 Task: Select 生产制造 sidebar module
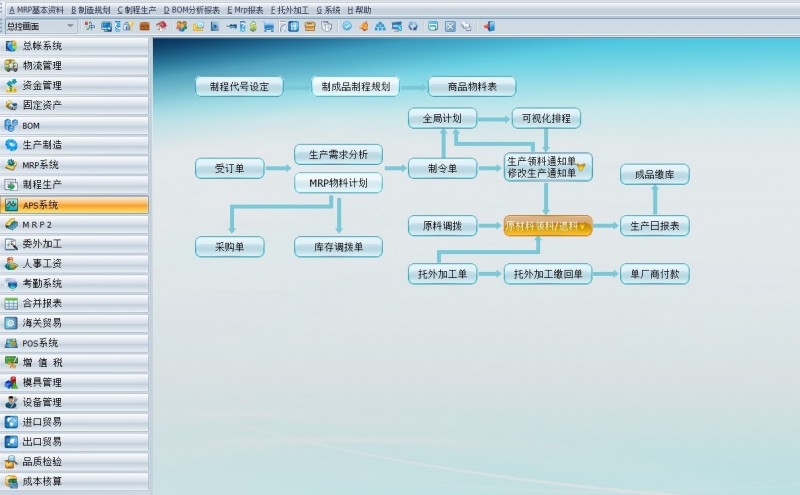(74, 145)
